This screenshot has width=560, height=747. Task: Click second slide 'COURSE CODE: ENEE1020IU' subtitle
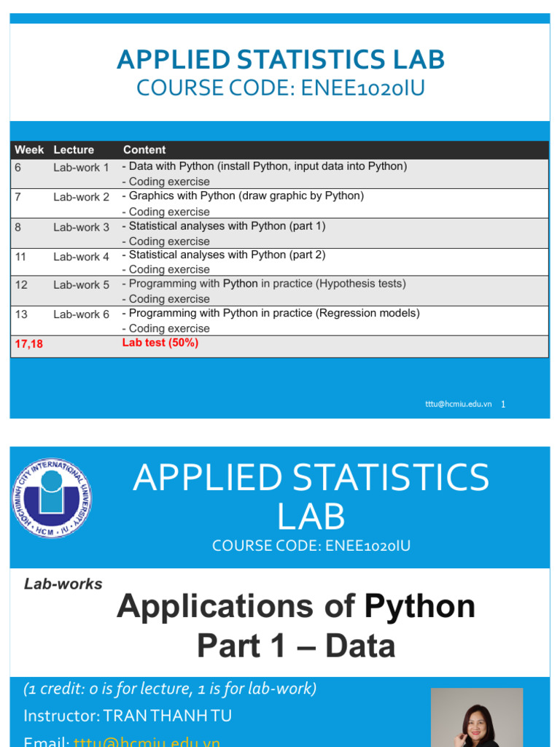pos(311,546)
